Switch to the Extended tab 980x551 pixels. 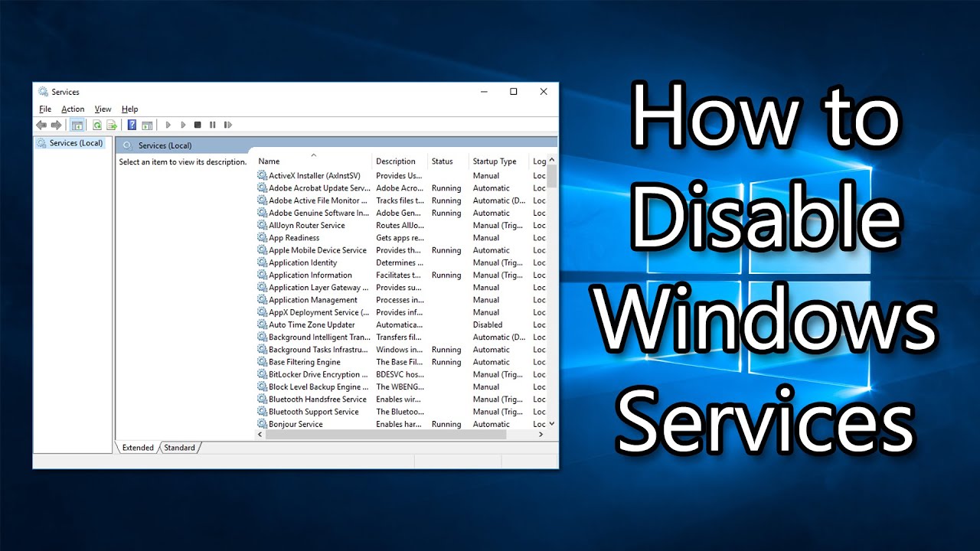pos(138,448)
